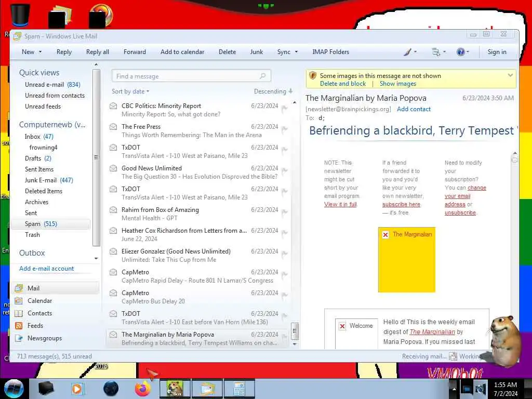
Task: Click Forward in toolbar
Action: [135, 52]
